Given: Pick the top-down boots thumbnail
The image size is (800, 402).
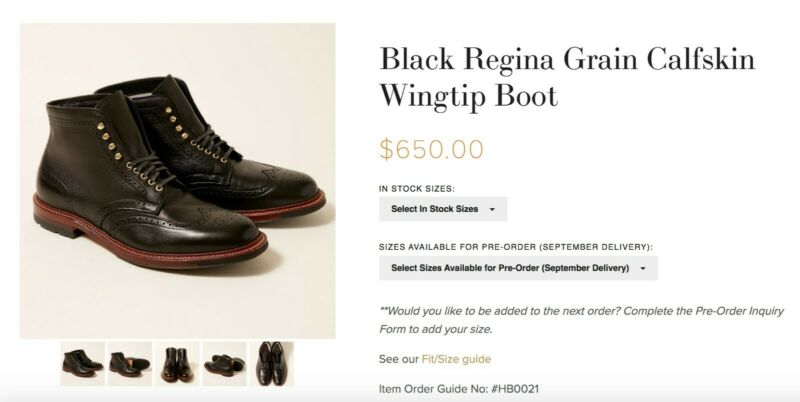Looking at the screenshot, I should tap(271, 362).
